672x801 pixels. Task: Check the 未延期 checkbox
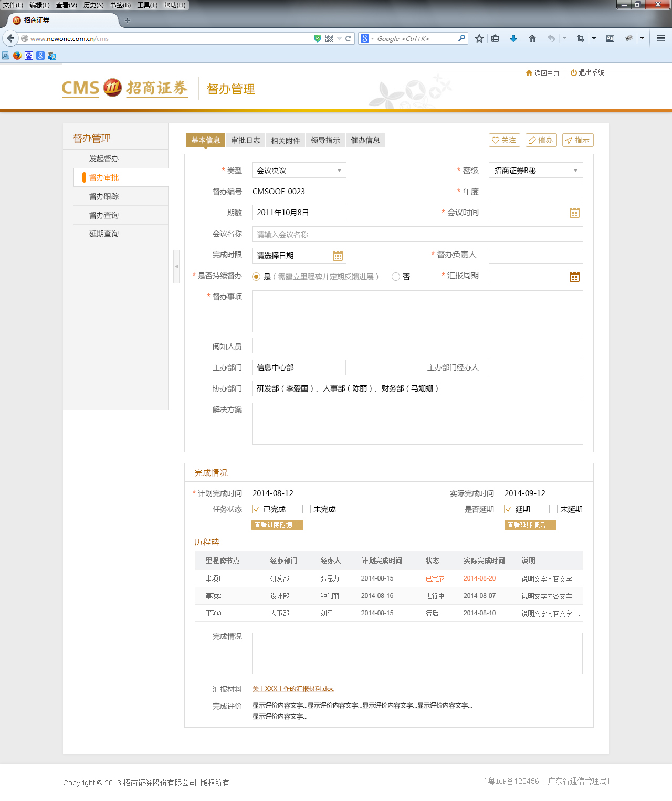[553, 509]
